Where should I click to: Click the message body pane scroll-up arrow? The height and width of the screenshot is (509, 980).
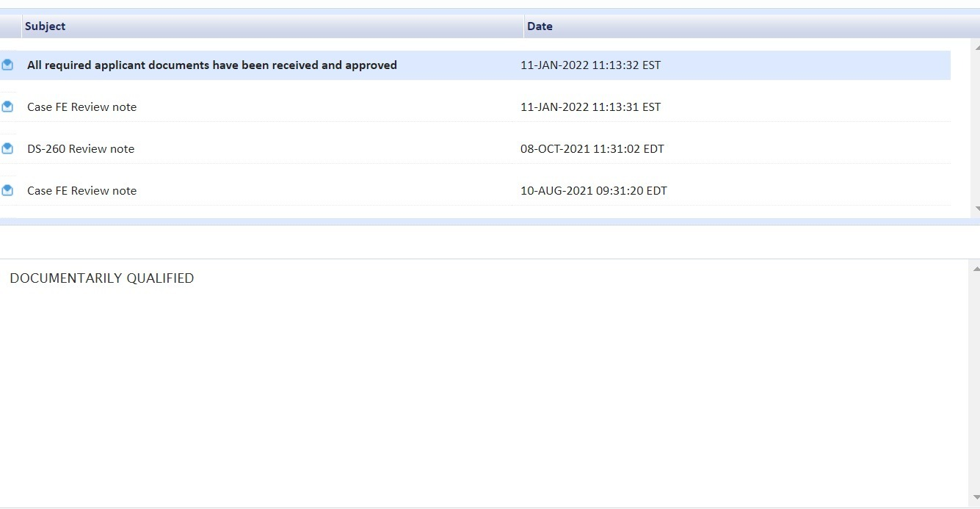(976, 269)
